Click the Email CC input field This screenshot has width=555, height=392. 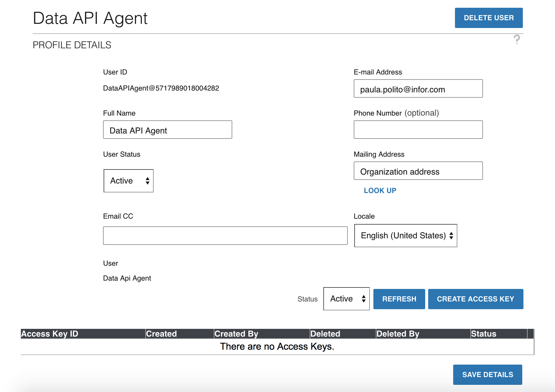(225, 235)
